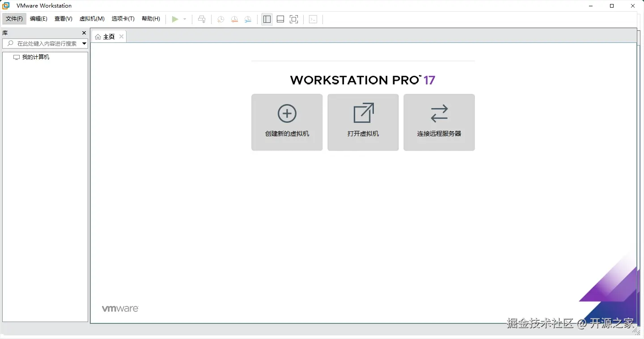
Task: Close the 库 library panel
Action: 84,33
